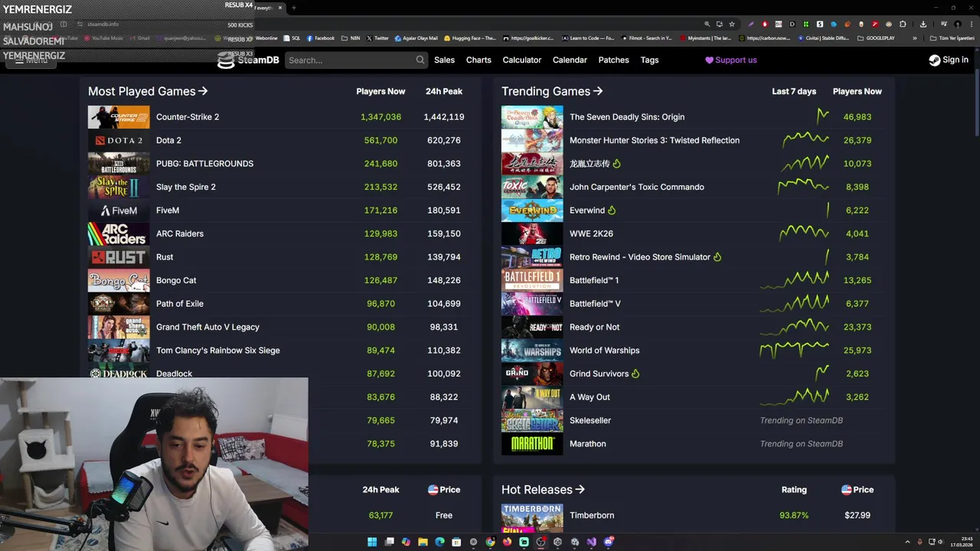The height and width of the screenshot is (551, 980).
Task: Click the Battlefield 1 sparkline chart
Action: 795,280
